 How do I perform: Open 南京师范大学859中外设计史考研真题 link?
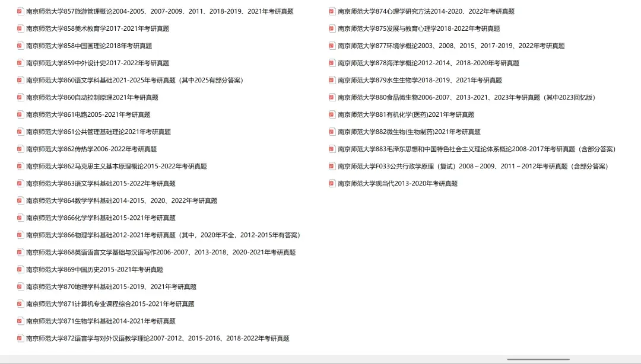coord(97,62)
